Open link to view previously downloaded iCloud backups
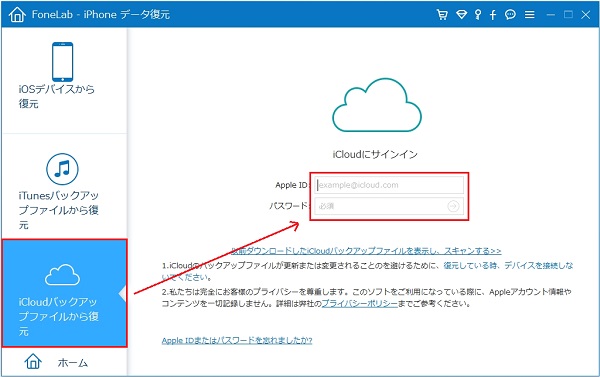Screen dimensions: 600x377 pos(366,251)
